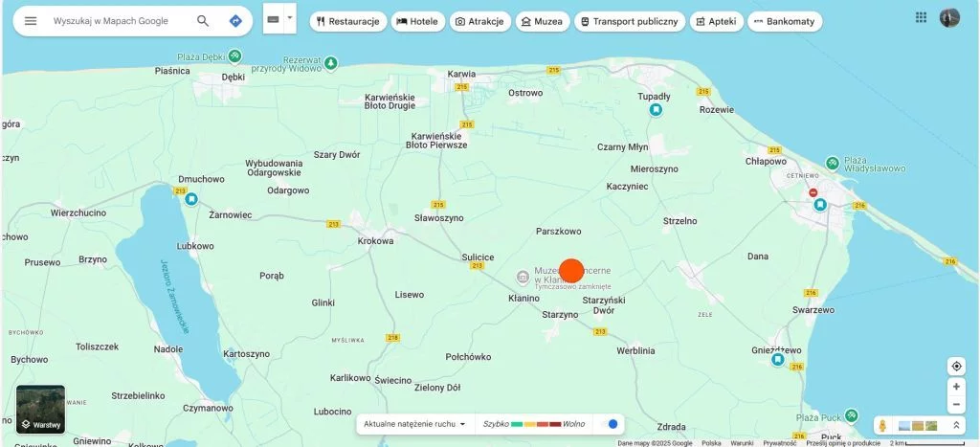Image resolution: width=980 pixels, height=447 pixels.
Task: Zoom in with the plus button
Action: point(955,387)
